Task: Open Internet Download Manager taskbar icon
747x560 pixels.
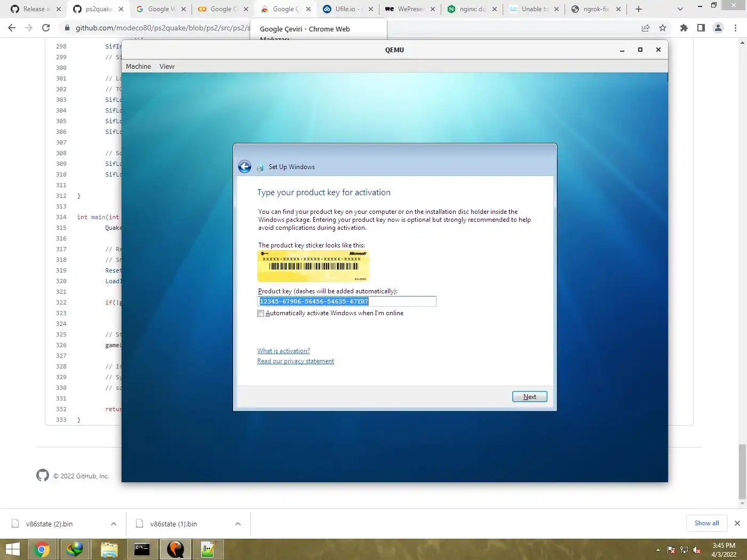Action: click(75, 549)
